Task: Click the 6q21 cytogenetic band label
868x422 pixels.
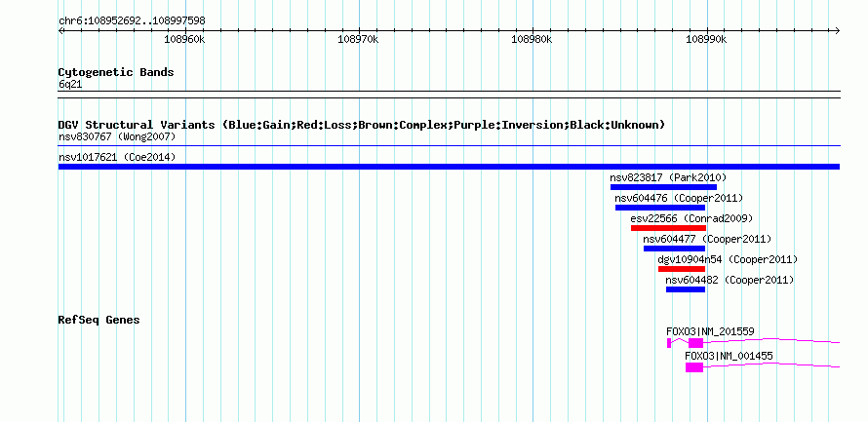Action: pyautogui.click(x=70, y=85)
